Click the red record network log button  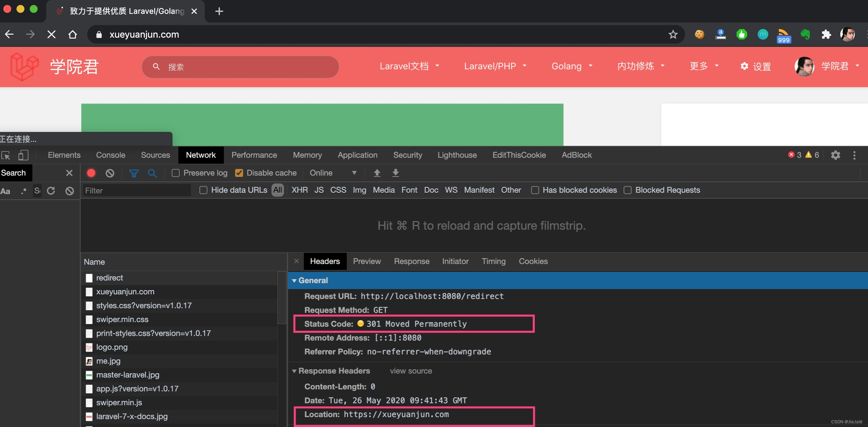click(91, 173)
